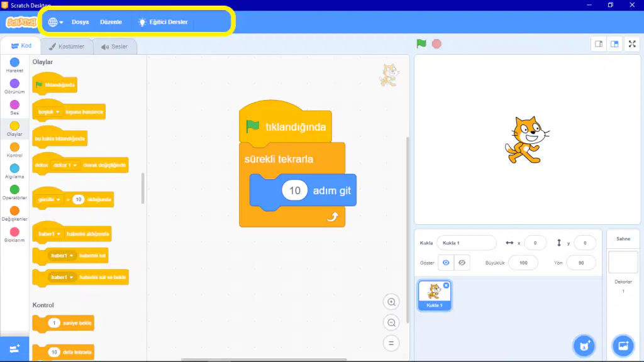Enter full screen stage mode
The image size is (644, 362).
[632, 44]
